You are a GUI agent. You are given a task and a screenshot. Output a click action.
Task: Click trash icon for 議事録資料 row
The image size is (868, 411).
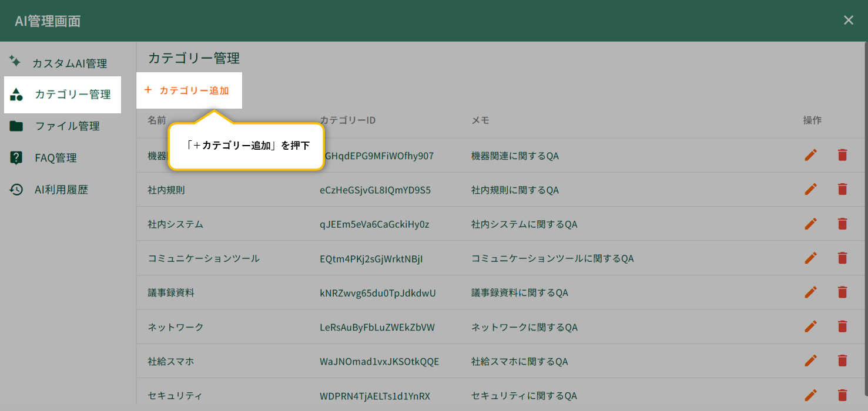click(842, 292)
